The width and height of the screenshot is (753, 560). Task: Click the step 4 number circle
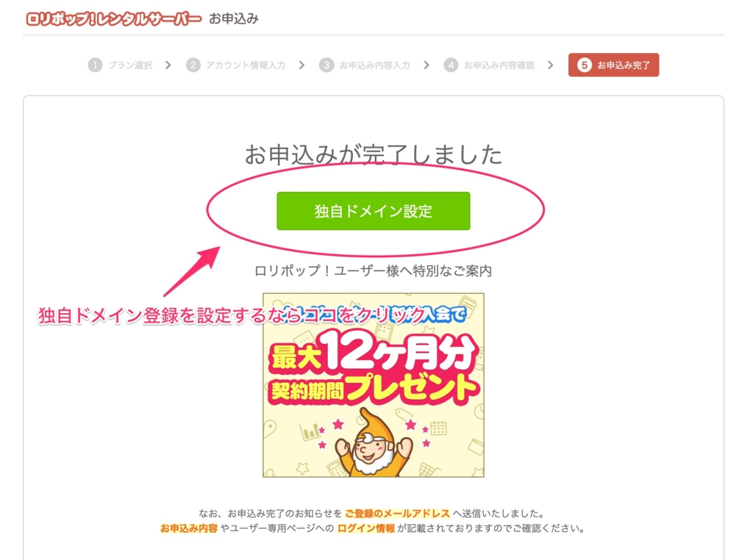pos(451,65)
